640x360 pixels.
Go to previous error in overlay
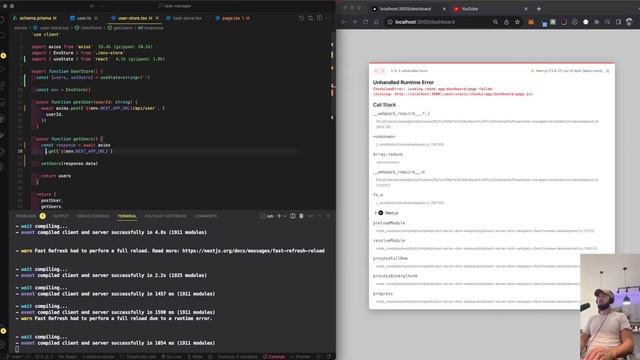tap(376, 71)
